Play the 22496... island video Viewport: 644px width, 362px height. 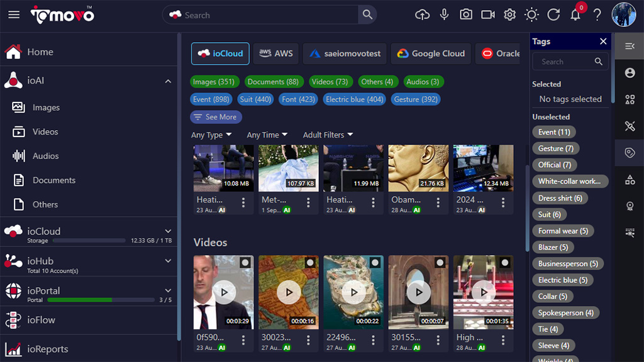pyautogui.click(x=353, y=292)
